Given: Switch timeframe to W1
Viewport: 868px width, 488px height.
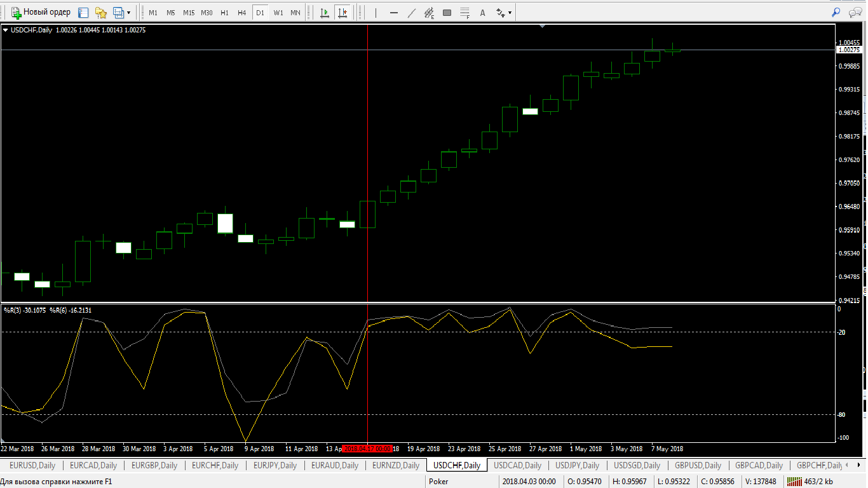Looking at the screenshot, I should [x=278, y=13].
